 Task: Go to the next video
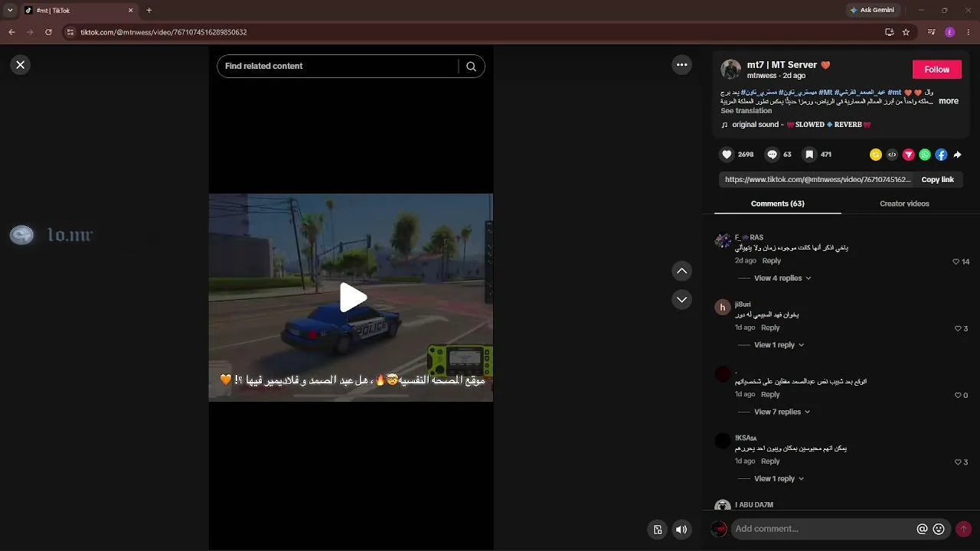coord(681,299)
